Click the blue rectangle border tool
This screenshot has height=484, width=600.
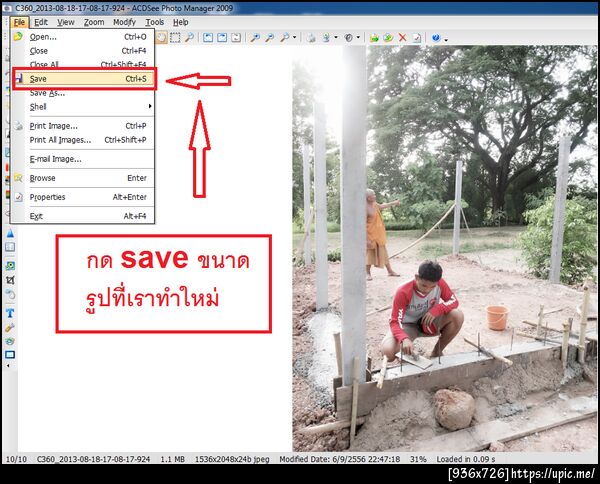(x=10, y=355)
